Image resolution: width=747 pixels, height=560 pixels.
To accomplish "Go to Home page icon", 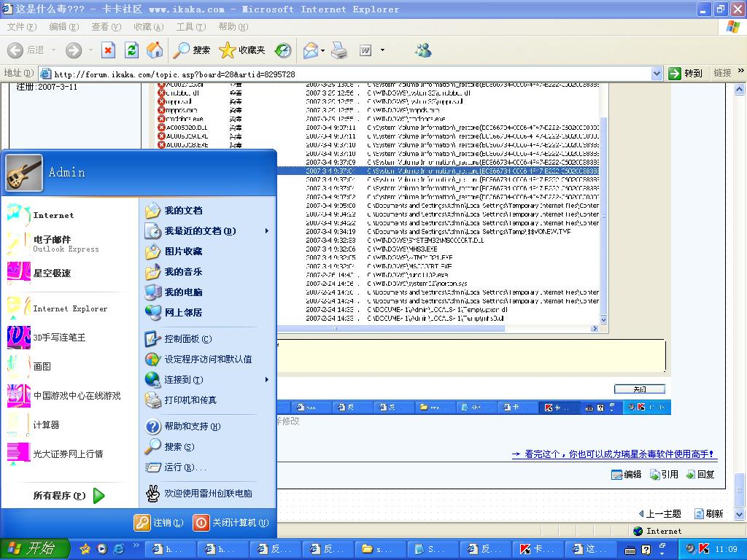I will coord(155,50).
